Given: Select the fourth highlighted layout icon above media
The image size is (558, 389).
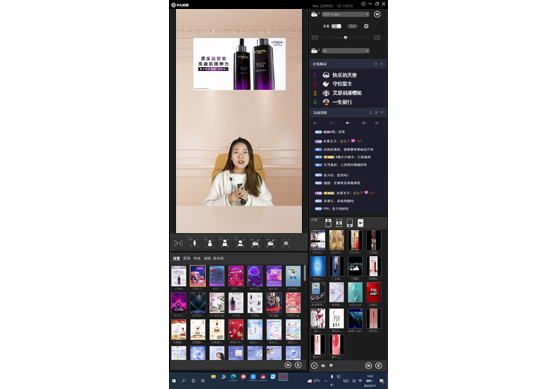Looking at the screenshot, I should coord(360,223).
